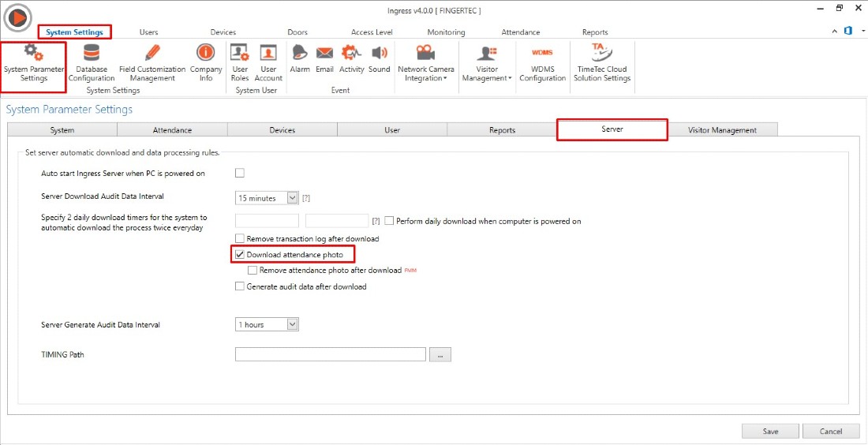Open Visitor Management ribbon icon
The image size is (868, 445).
point(487,53)
